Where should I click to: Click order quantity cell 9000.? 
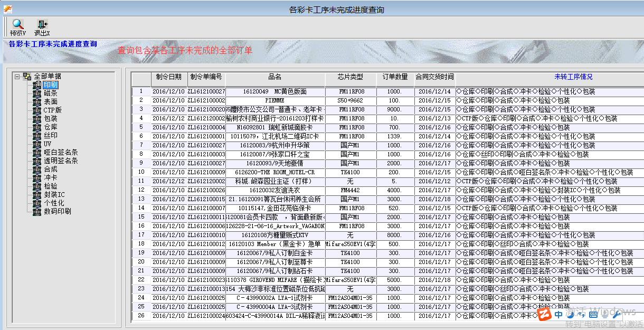click(x=395, y=109)
